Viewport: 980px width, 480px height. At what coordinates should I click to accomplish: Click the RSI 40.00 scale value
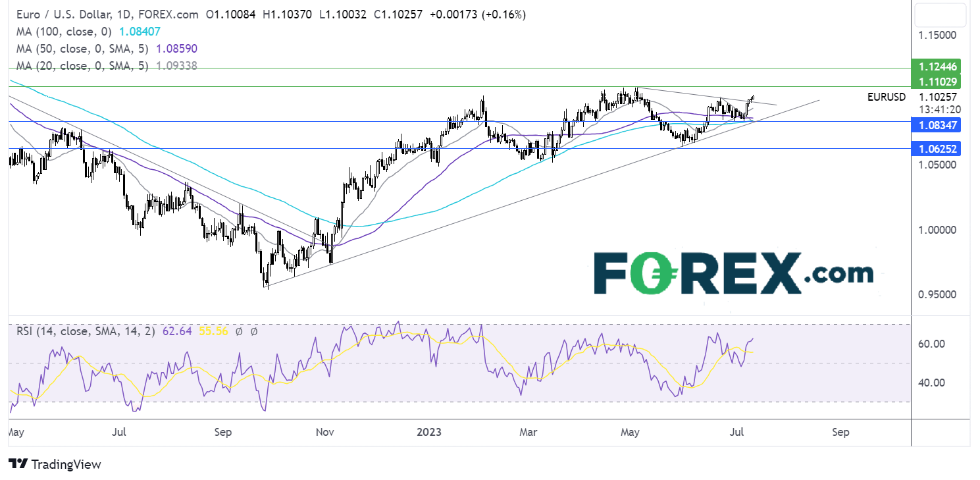933,383
